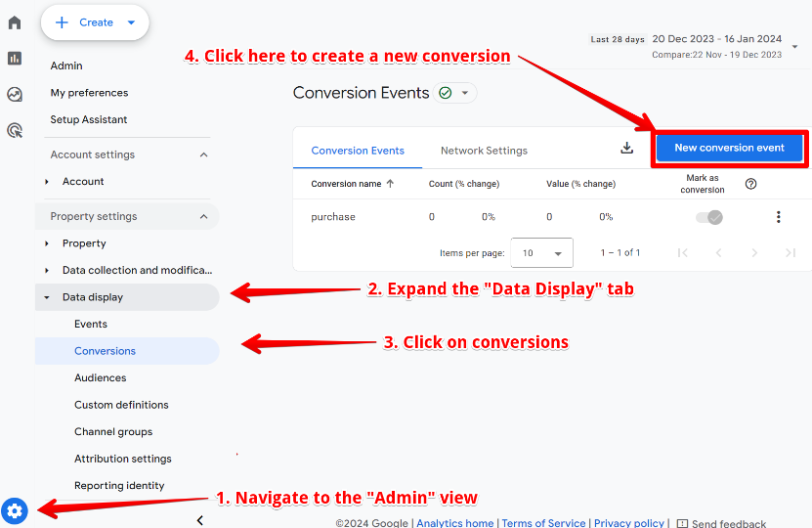Download conversion events data
The width and height of the screenshot is (812, 528).
pyautogui.click(x=627, y=148)
